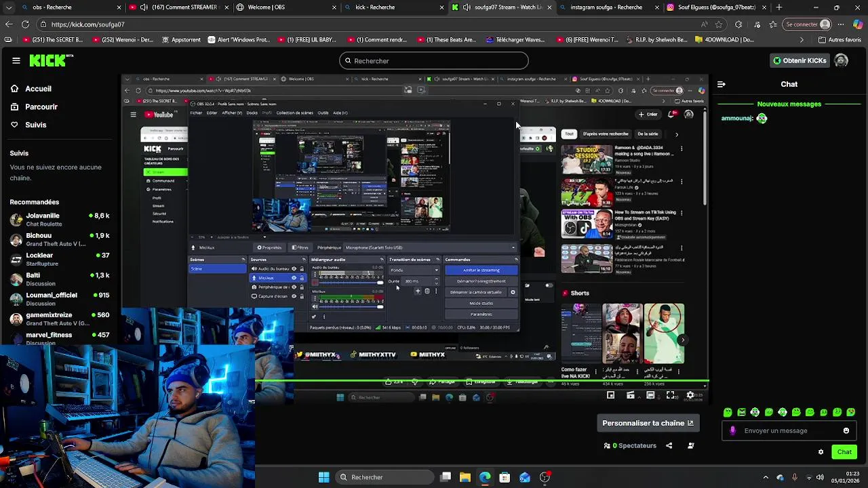868x488 pixels.
Task: Click the Se connecter button in Edge
Action: [807, 24]
